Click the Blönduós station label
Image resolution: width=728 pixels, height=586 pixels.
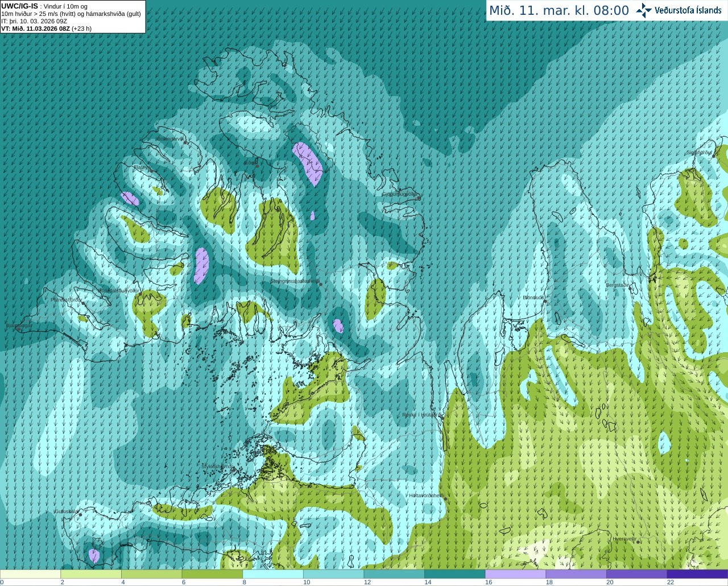click(534, 298)
